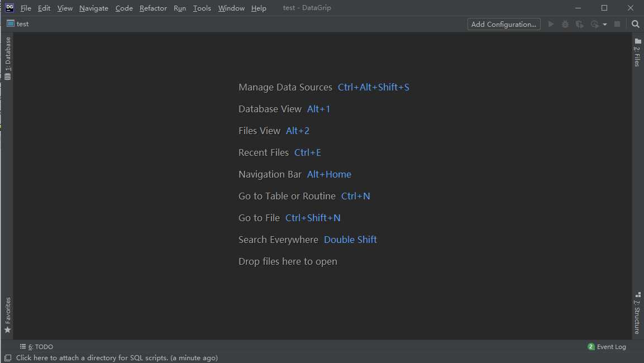Toggle tool window bars corner icon
Viewport: 644px width, 363px height.
click(8, 358)
